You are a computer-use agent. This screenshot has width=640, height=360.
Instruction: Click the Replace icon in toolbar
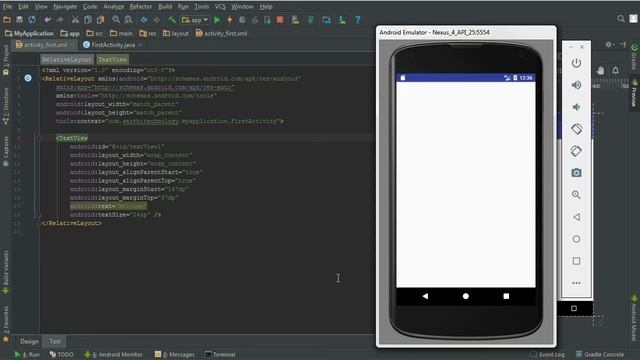click(x=128, y=20)
